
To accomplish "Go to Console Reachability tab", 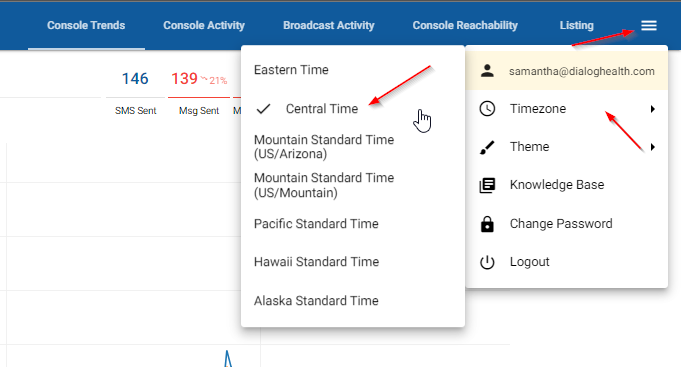I will [465, 26].
